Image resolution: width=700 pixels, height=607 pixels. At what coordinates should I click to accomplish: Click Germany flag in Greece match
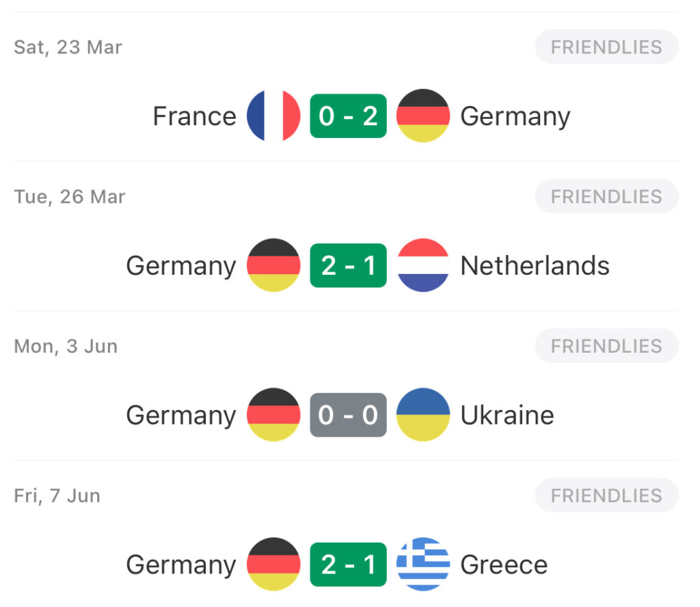(x=273, y=565)
